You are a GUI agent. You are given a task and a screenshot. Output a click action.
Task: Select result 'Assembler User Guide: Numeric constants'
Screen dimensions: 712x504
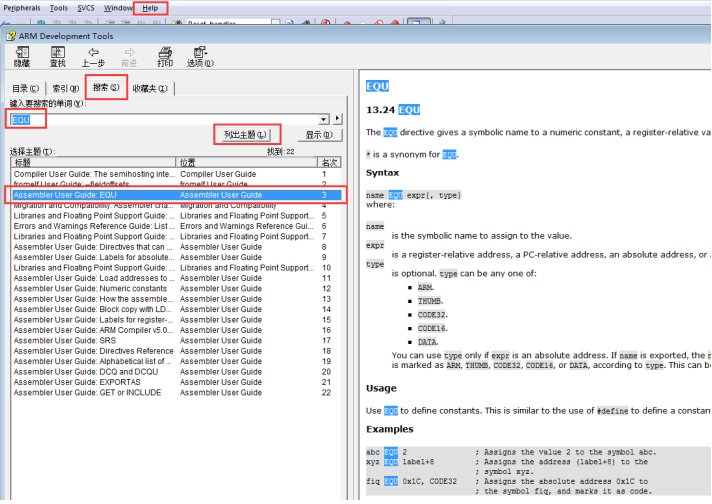[176, 288]
